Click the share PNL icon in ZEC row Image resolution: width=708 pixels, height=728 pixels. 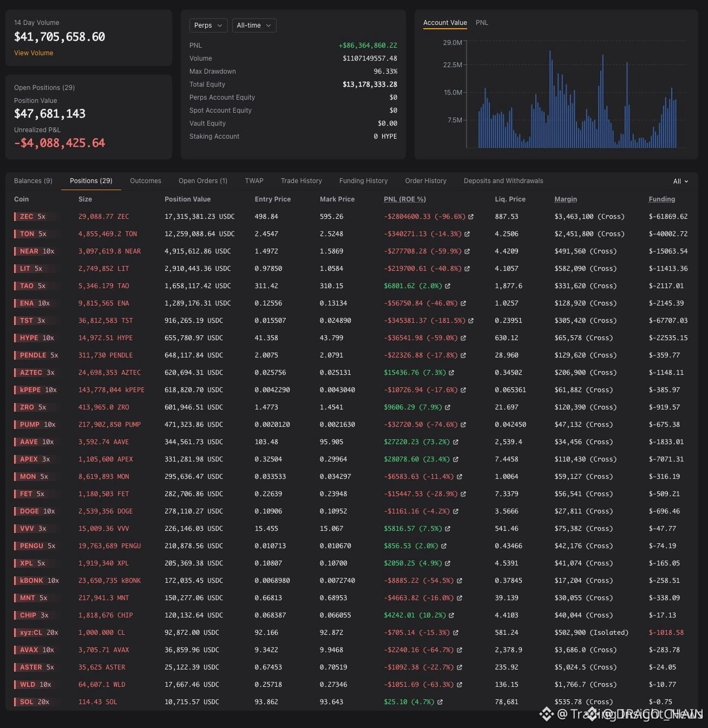click(x=471, y=217)
